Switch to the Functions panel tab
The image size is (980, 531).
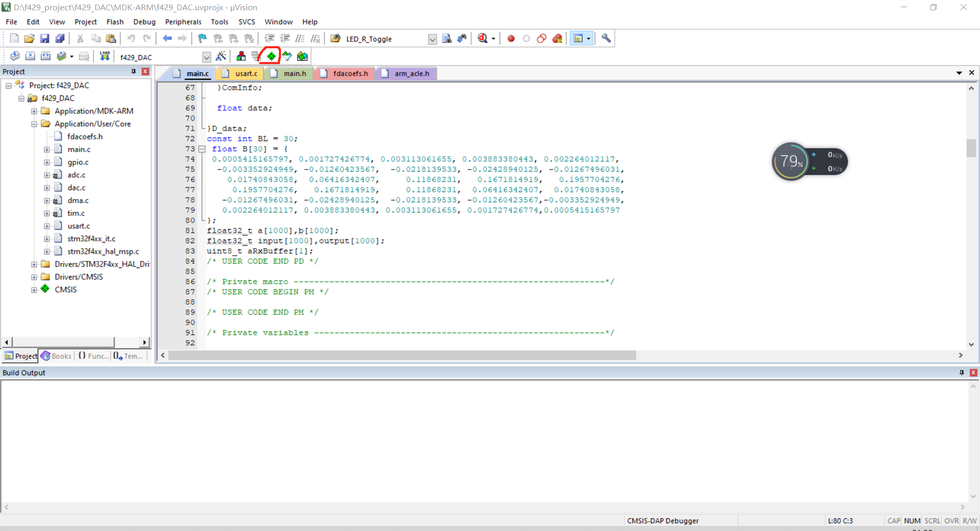[x=93, y=356]
